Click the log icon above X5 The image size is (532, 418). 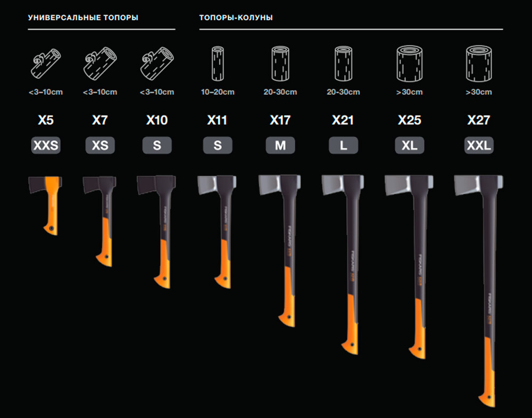click(x=45, y=64)
